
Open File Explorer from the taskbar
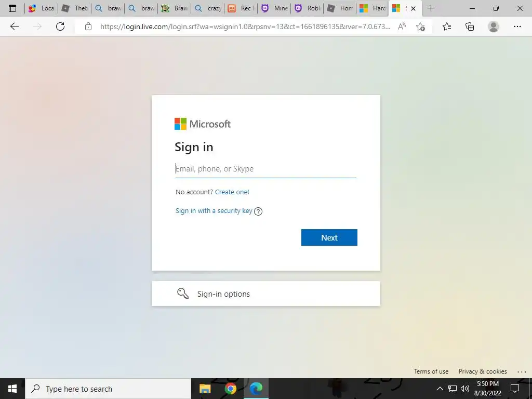click(x=205, y=389)
